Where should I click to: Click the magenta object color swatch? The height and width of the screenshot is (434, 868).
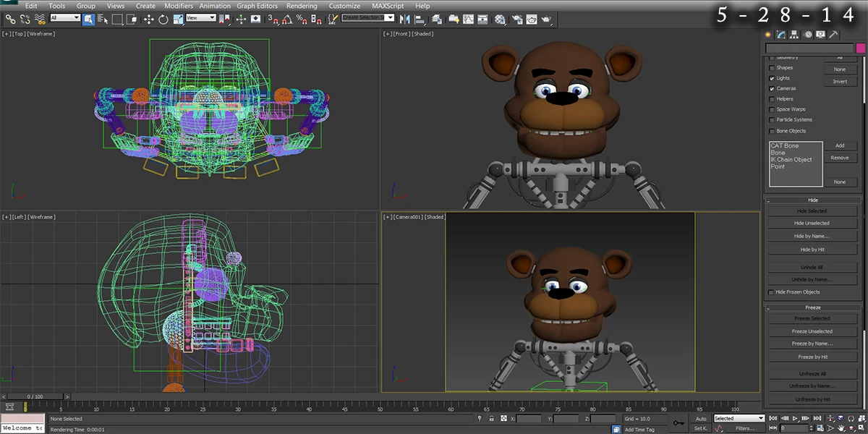860,48
